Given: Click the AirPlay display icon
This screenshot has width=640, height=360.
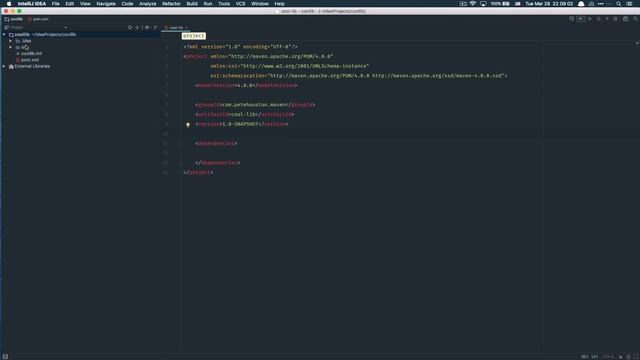Looking at the screenshot, I should click(483, 4).
